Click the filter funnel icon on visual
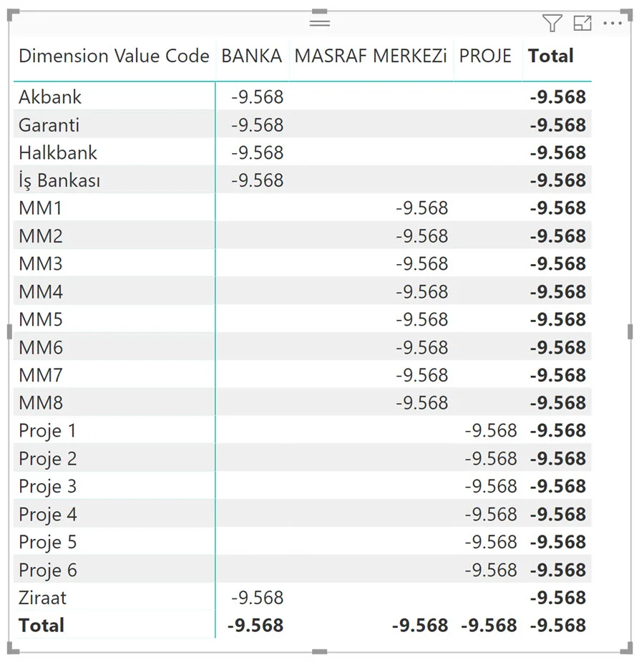Viewport: 644px width, 665px height. pyautogui.click(x=552, y=24)
